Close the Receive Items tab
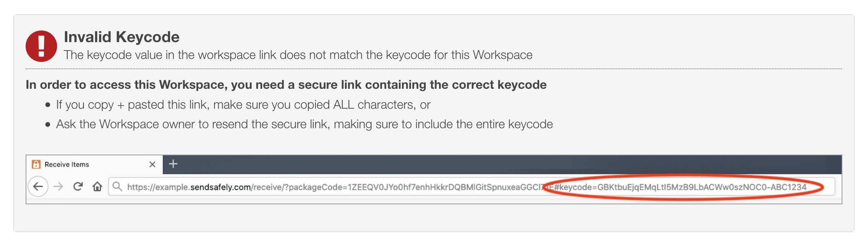The width and height of the screenshot is (868, 251). 153,164
